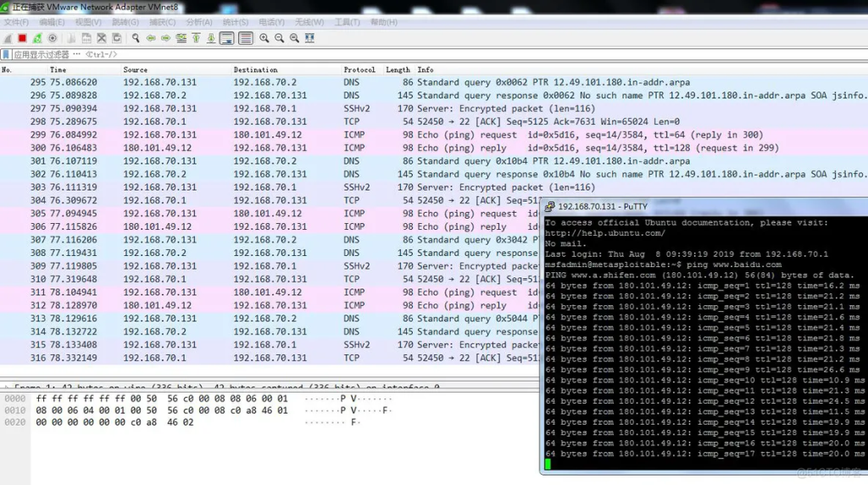Click hex dump offset 0010 row
Viewport: 868px width, 485px height.
197,410
